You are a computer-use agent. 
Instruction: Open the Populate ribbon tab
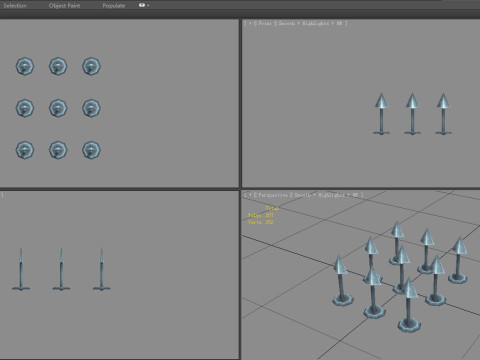click(114, 5)
